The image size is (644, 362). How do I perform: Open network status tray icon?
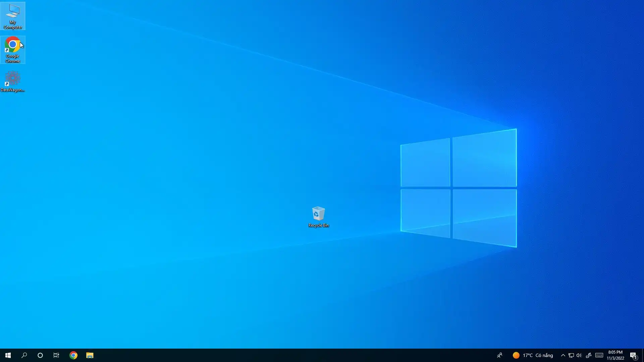tap(571, 355)
